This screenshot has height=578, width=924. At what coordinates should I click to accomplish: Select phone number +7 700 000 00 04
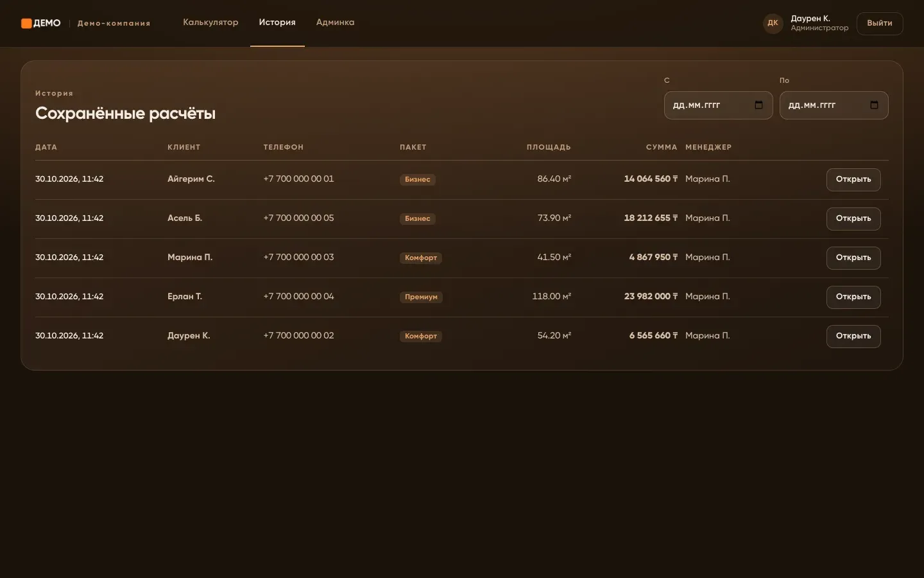(x=298, y=297)
